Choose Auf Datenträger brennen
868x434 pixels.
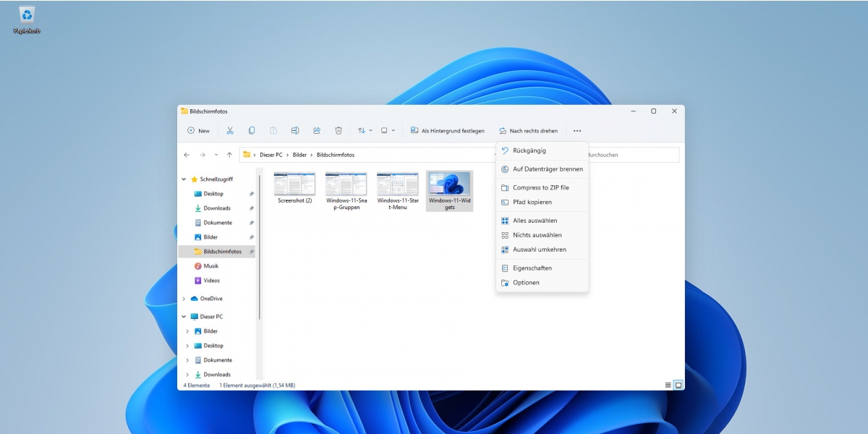pyautogui.click(x=542, y=169)
